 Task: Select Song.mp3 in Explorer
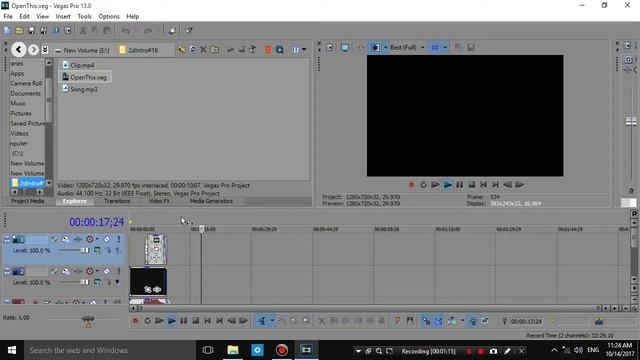[80, 89]
